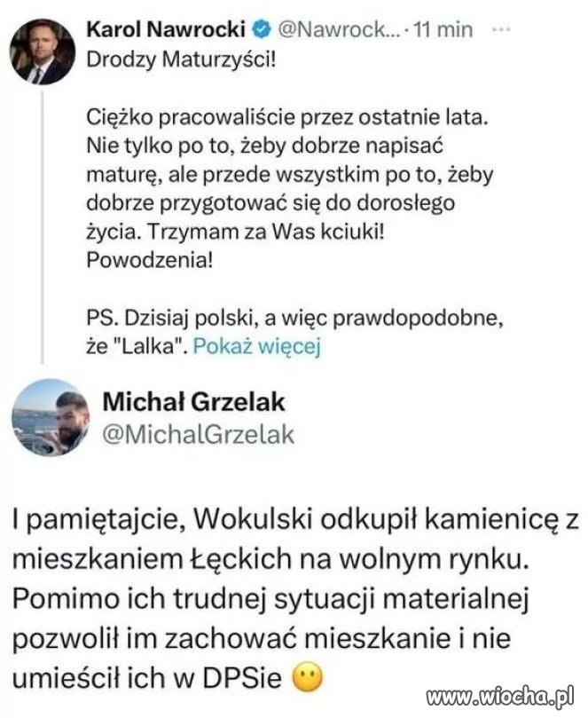Click the vertical thread connector line
This screenshot has height=718, width=588.
(43, 226)
